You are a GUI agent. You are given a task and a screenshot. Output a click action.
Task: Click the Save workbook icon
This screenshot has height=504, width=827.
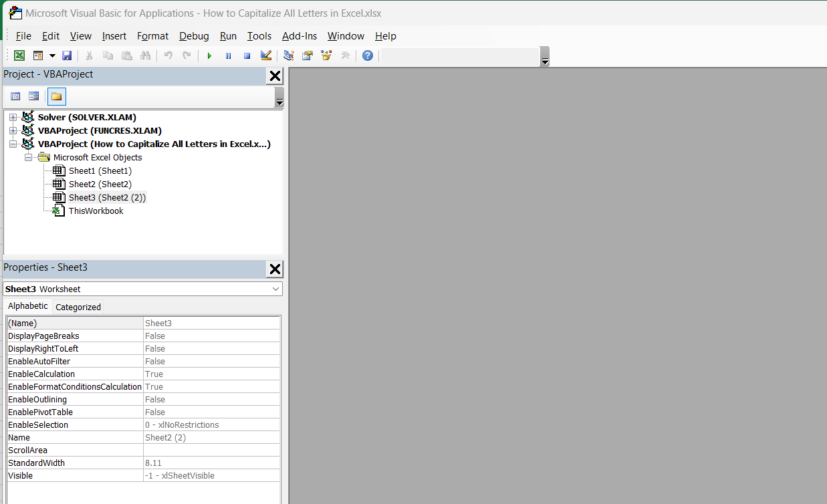(x=67, y=55)
